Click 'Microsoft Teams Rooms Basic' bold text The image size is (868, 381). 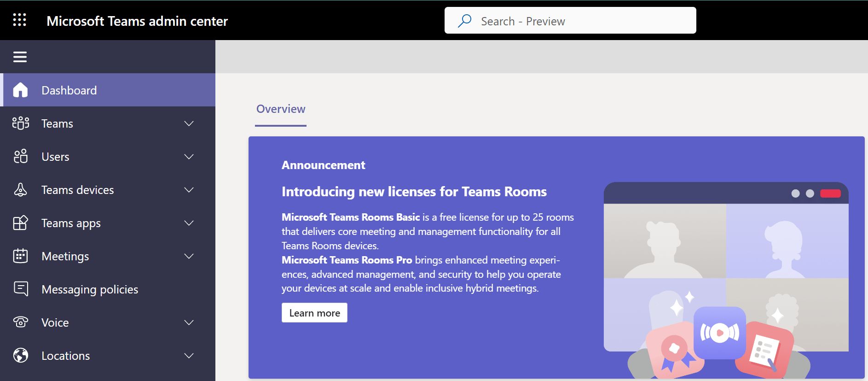351,217
